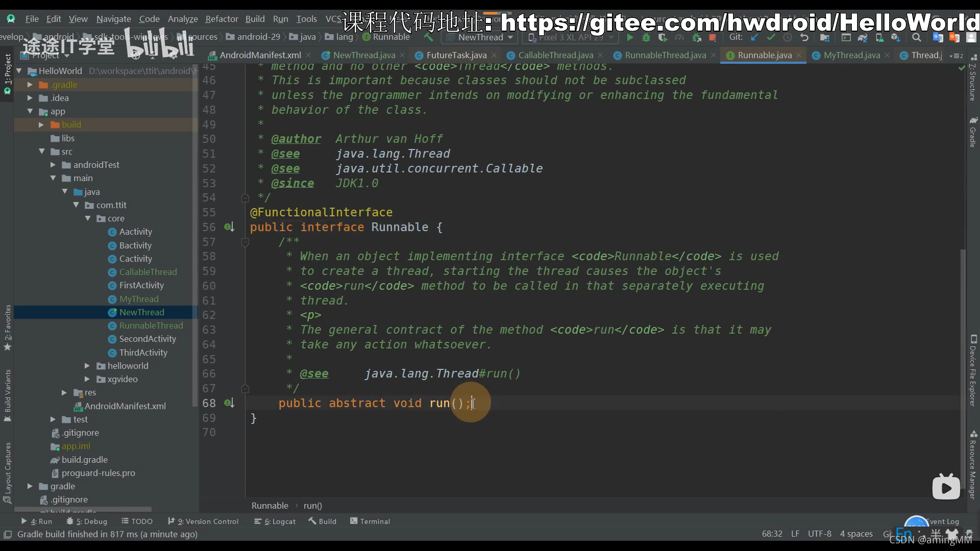The image size is (980, 551).
Task: Open the Build menu
Action: pos(255,19)
